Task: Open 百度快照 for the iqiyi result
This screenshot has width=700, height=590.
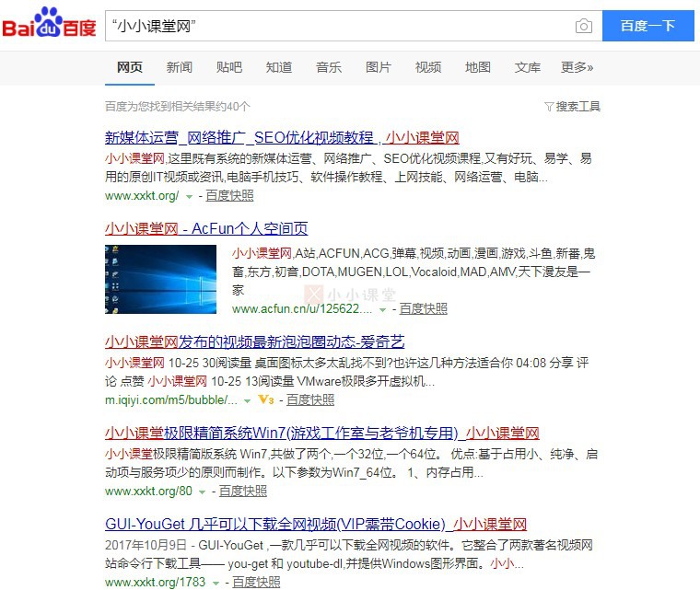Action: (x=310, y=399)
